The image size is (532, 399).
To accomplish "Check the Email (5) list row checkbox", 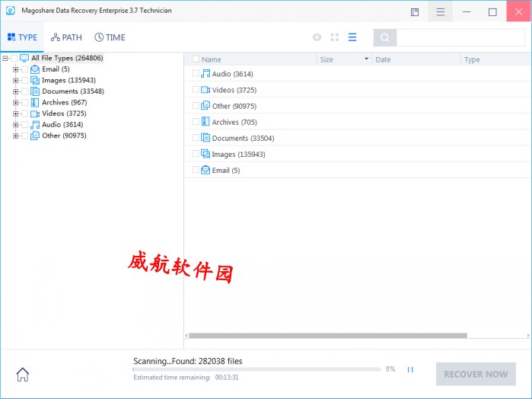I will tap(196, 170).
